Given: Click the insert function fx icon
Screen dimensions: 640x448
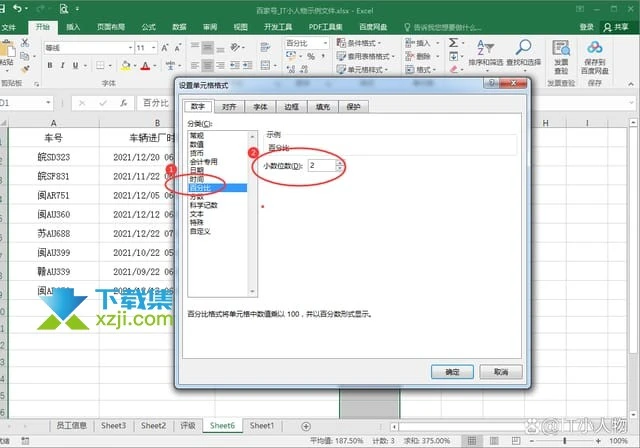Looking at the screenshot, I should [124, 103].
